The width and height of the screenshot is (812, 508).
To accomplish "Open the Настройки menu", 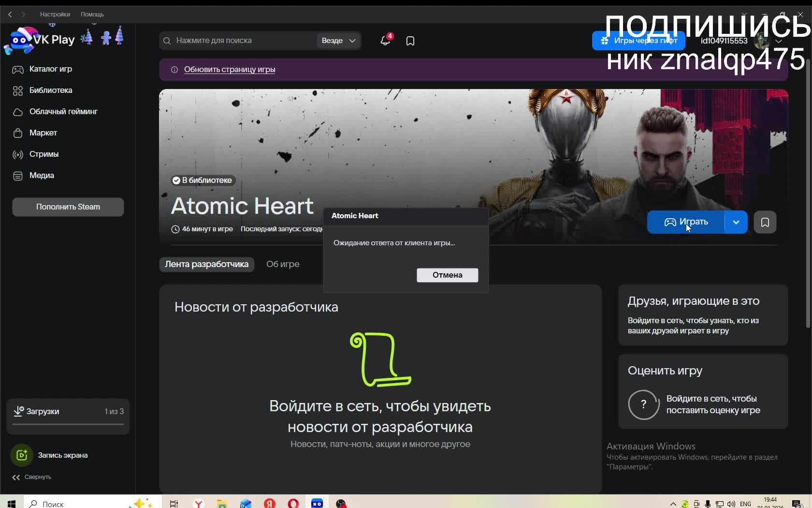I will click(55, 15).
